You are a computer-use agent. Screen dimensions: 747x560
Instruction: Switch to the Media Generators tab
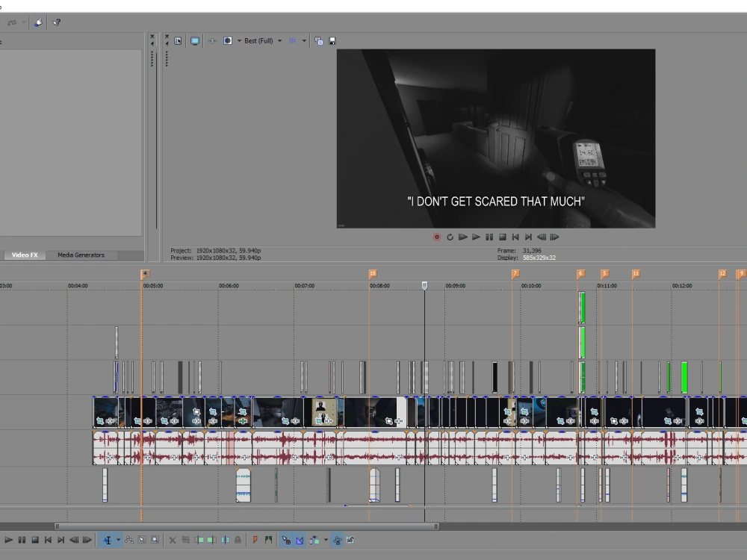point(81,255)
